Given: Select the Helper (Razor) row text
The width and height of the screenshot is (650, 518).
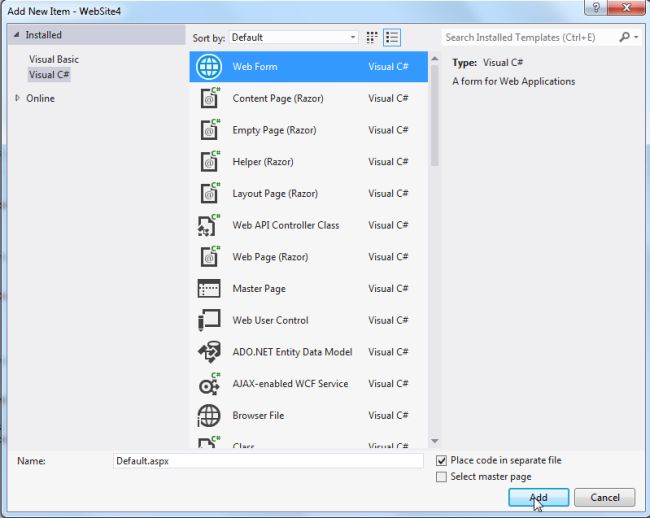Looking at the screenshot, I should click(x=263, y=162).
